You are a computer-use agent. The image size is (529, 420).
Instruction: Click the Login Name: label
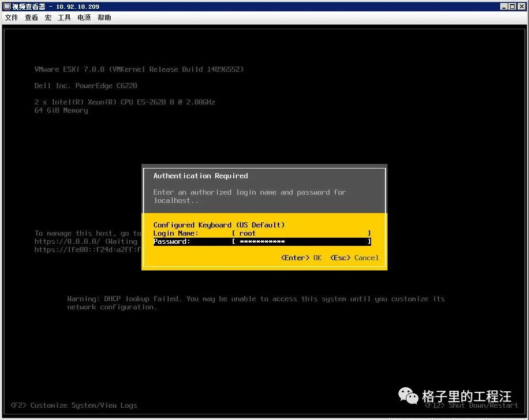point(176,233)
